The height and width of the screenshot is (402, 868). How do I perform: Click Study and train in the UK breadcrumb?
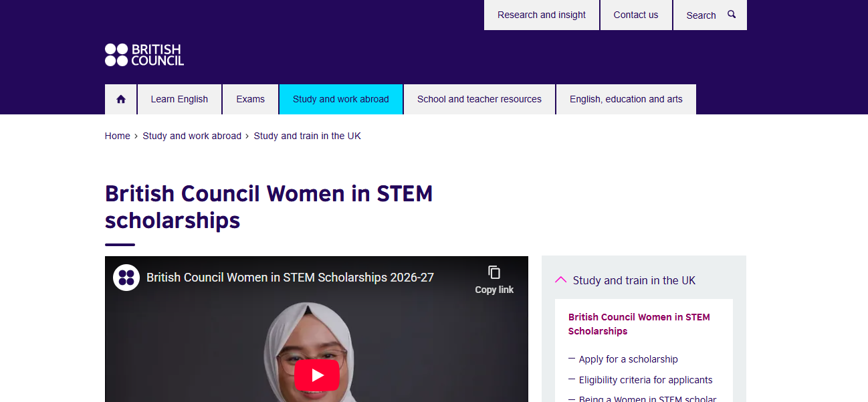pos(308,136)
